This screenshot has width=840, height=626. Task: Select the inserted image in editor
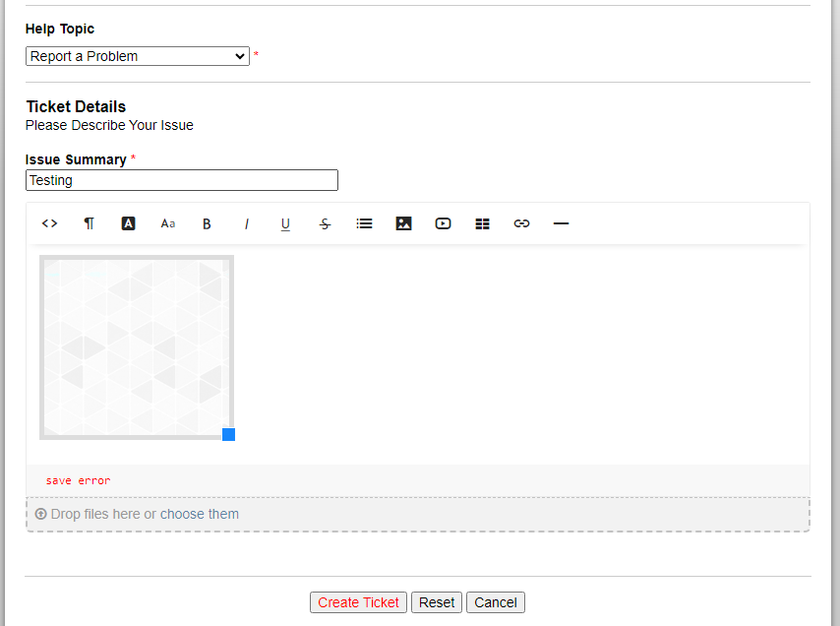pyautogui.click(x=137, y=347)
